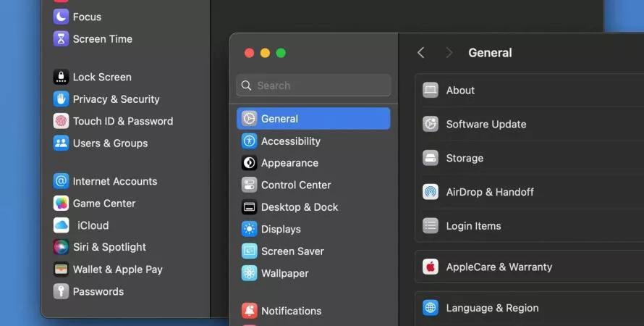The image size is (644, 326).
Task: Open the AppleCare & Warranty row label
Action: pyautogui.click(x=499, y=267)
